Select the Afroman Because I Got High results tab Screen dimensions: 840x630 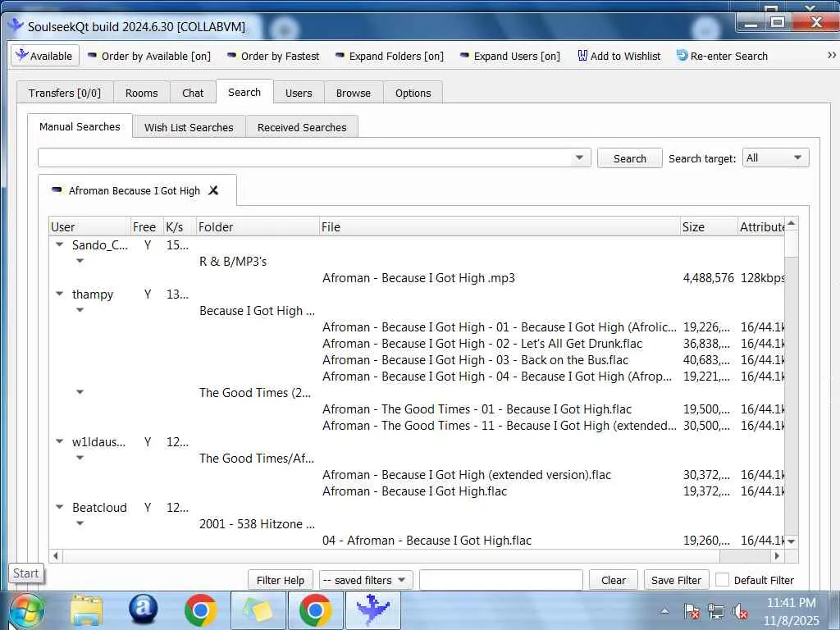[134, 190]
